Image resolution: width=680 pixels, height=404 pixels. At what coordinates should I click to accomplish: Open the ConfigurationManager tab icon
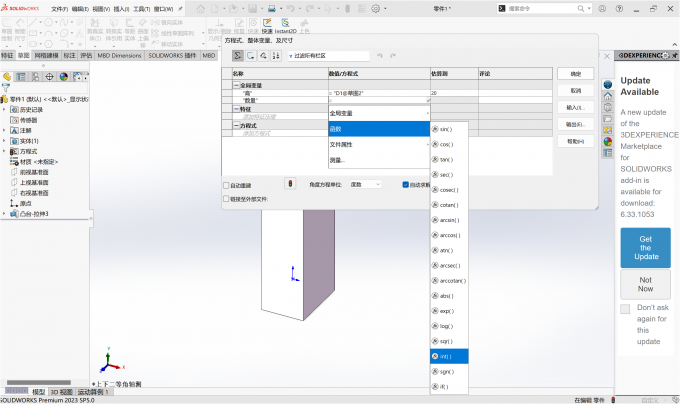click(x=35, y=77)
